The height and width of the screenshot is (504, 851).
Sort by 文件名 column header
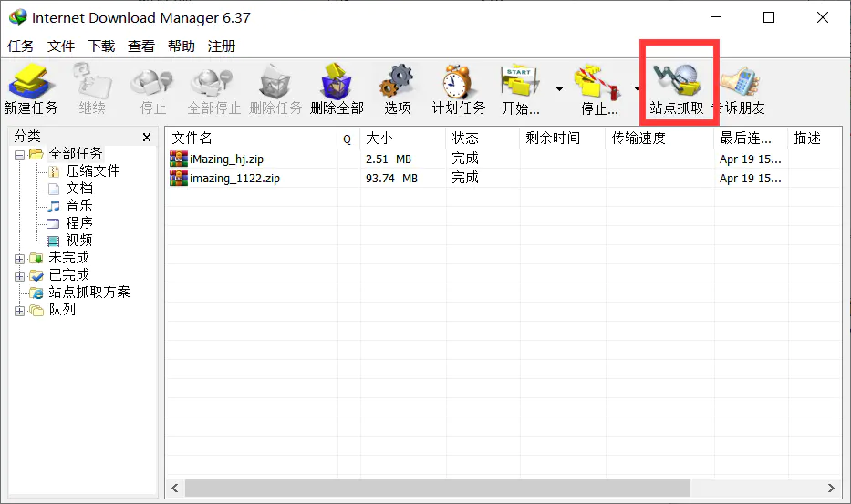click(x=251, y=138)
